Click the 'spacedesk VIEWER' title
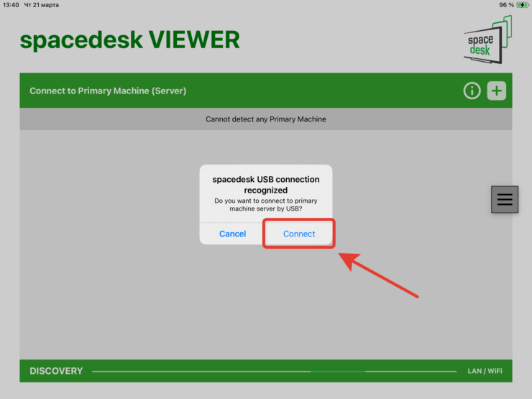This screenshot has height=399, width=532. click(129, 40)
